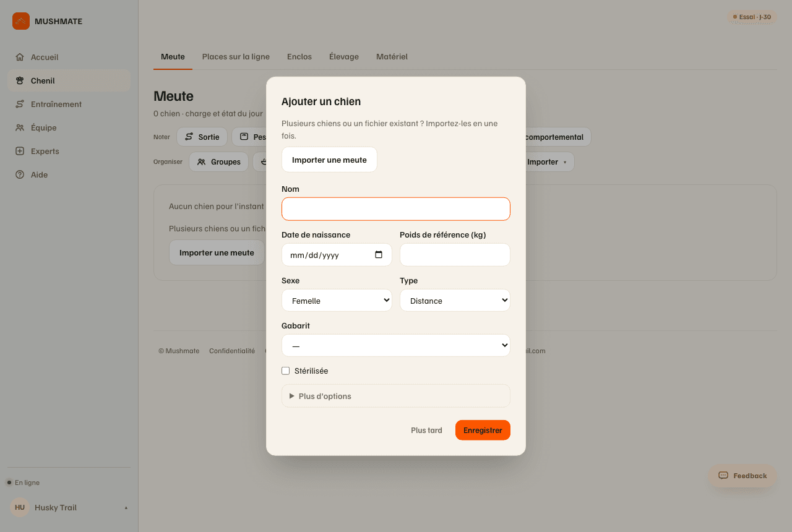Open the Gabarit dropdown
The image size is (792, 532).
(396, 346)
